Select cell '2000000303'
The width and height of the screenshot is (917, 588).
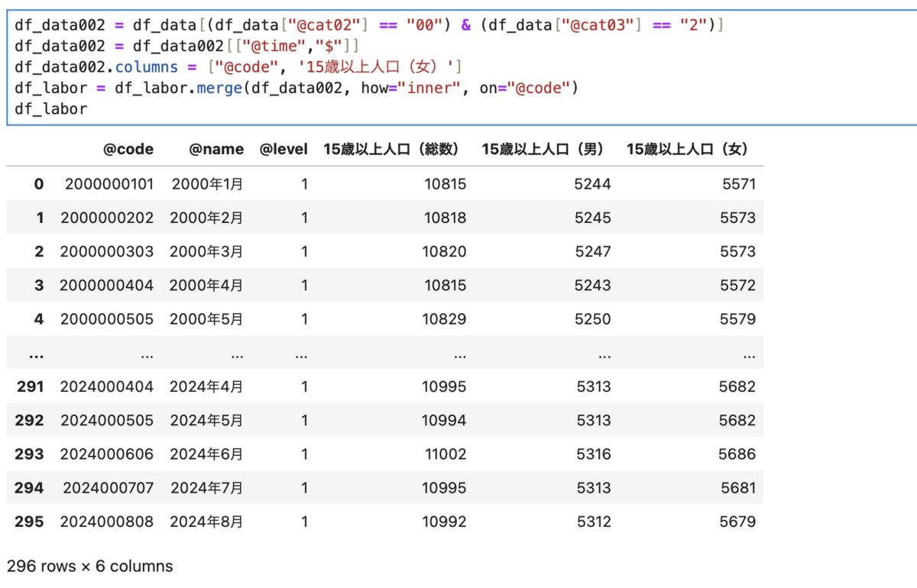pyautogui.click(x=108, y=251)
